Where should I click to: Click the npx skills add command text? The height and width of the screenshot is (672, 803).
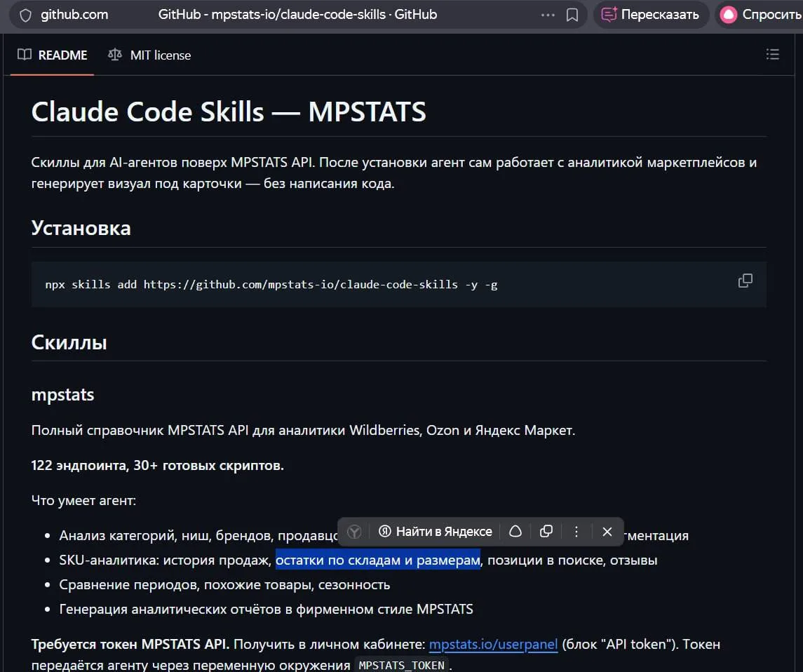[271, 285]
